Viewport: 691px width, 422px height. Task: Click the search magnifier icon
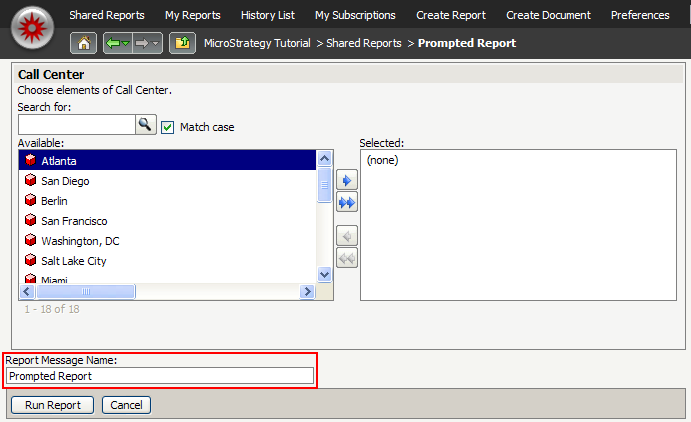tap(145, 125)
